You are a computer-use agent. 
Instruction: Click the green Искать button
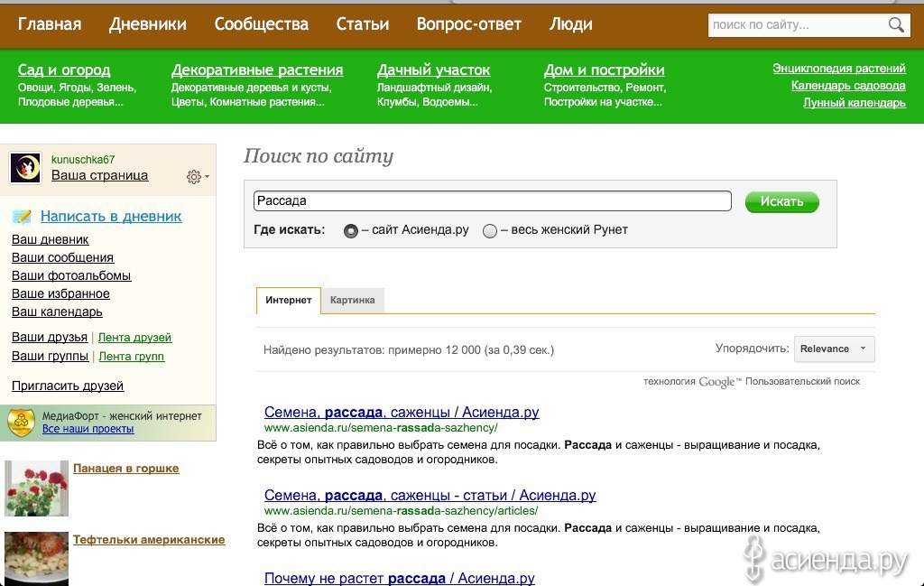click(x=782, y=201)
